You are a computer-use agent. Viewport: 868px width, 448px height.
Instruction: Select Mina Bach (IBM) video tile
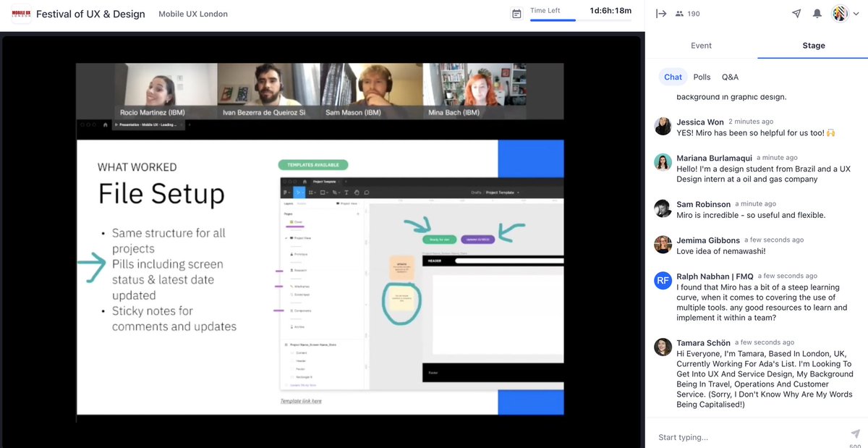point(475,90)
